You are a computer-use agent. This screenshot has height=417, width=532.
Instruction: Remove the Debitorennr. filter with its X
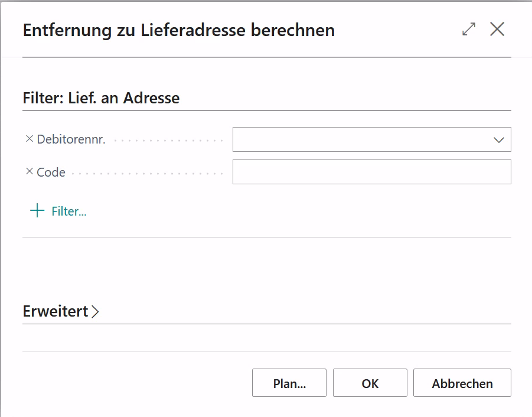(x=29, y=140)
